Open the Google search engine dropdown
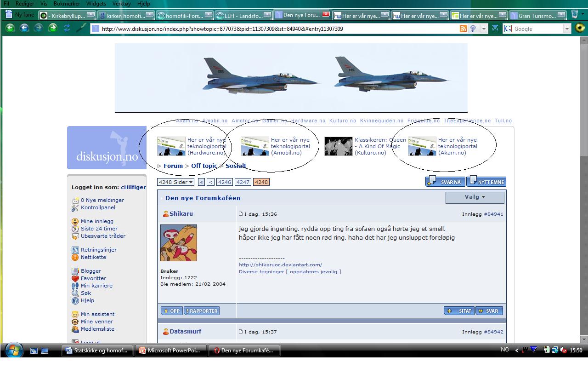Viewport: 588px width, 368px height. [567, 29]
